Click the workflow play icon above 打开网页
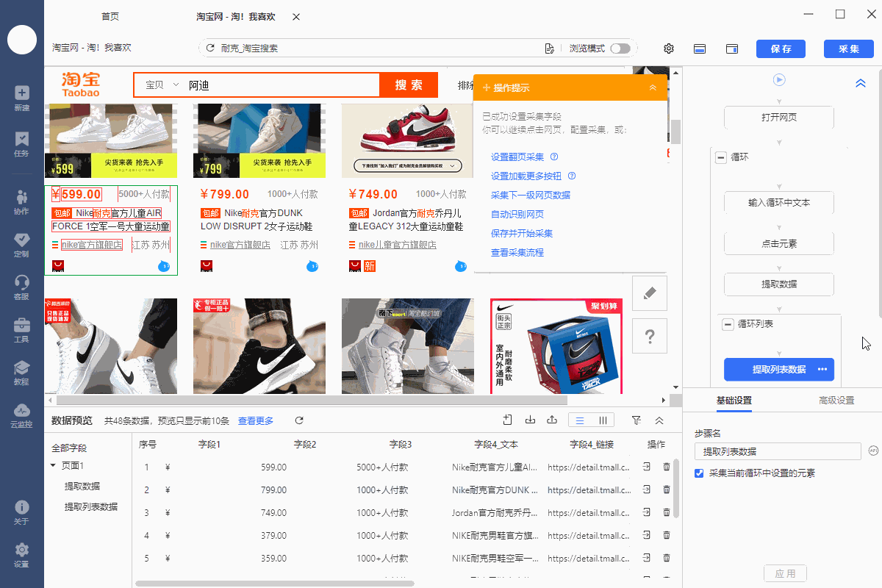882x588 pixels. 779,79
